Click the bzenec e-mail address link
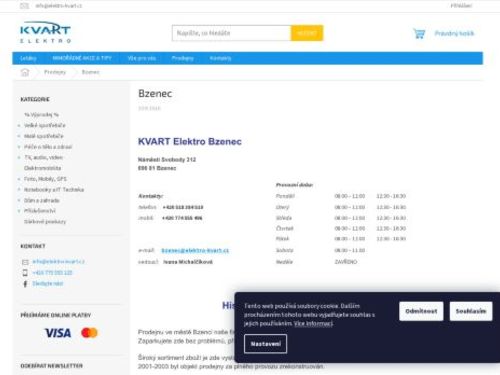This screenshot has height=375, width=500. [195, 250]
